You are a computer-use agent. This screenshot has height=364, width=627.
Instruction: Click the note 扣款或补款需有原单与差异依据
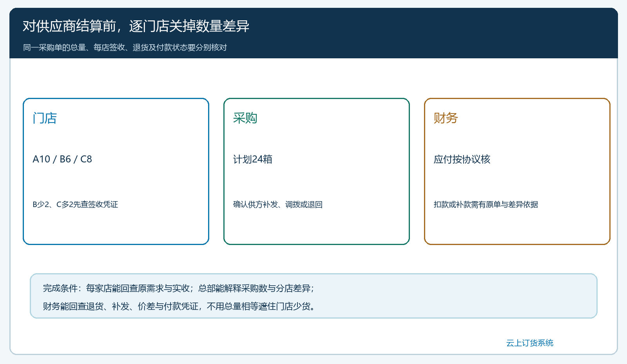(x=486, y=204)
